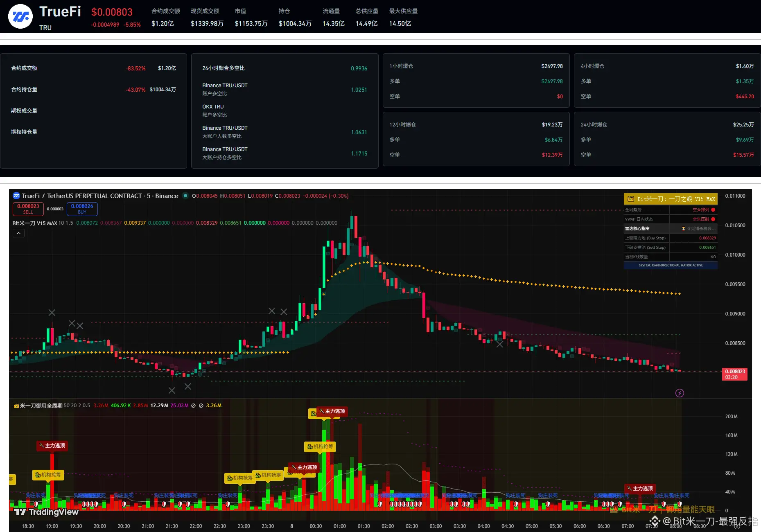Click the 下破支撑池 (Sell Stop) row label
The image size is (761, 532).
pyautogui.click(x=645, y=248)
